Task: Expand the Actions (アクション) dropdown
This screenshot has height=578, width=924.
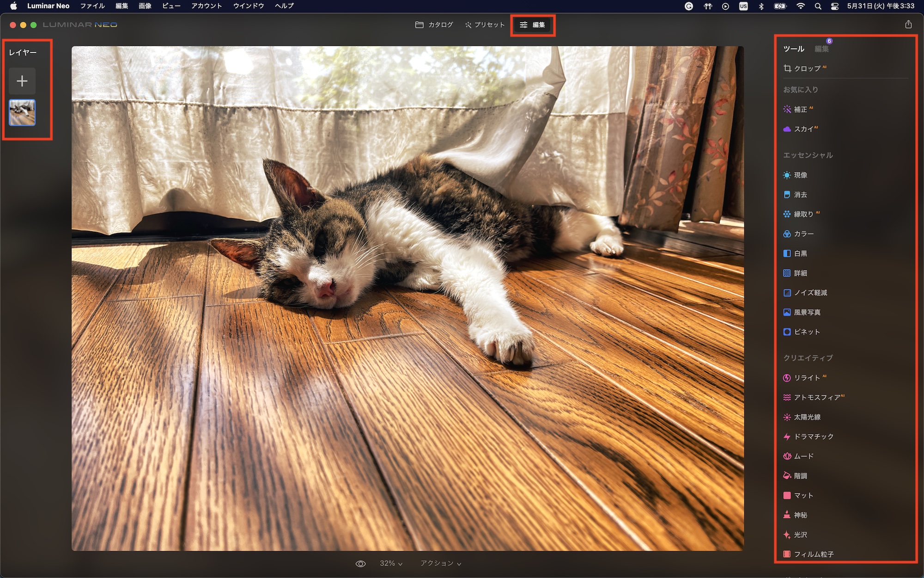Action: pyautogui.click(x=440, y=563)
